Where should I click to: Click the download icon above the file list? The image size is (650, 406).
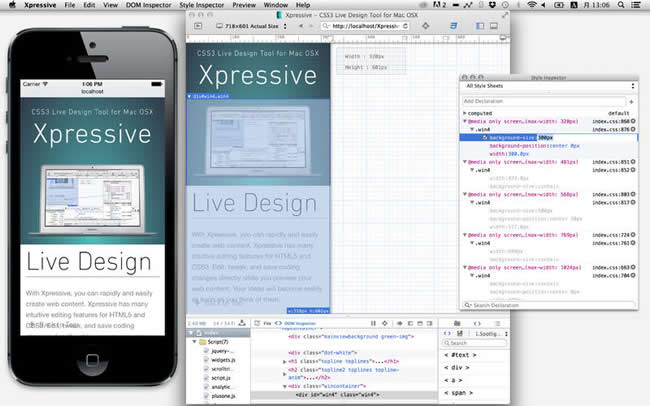(242, 323)
